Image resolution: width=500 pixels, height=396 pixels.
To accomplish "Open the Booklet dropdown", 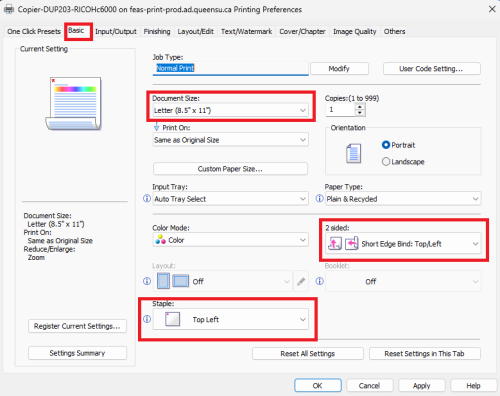I will click(403, 281).
